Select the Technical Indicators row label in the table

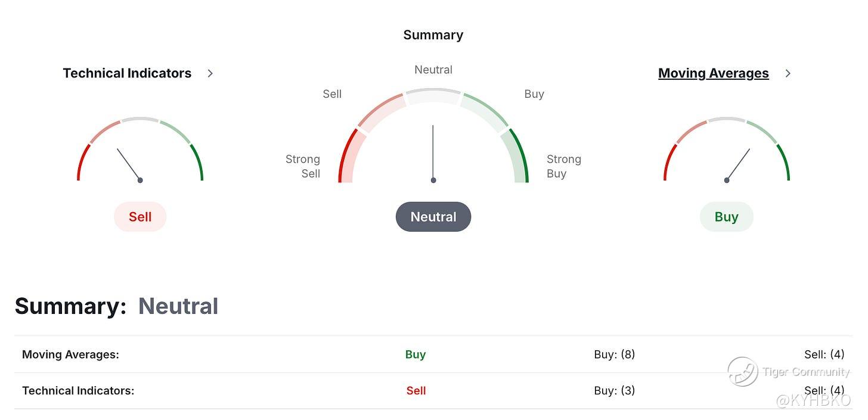(78, 391)
